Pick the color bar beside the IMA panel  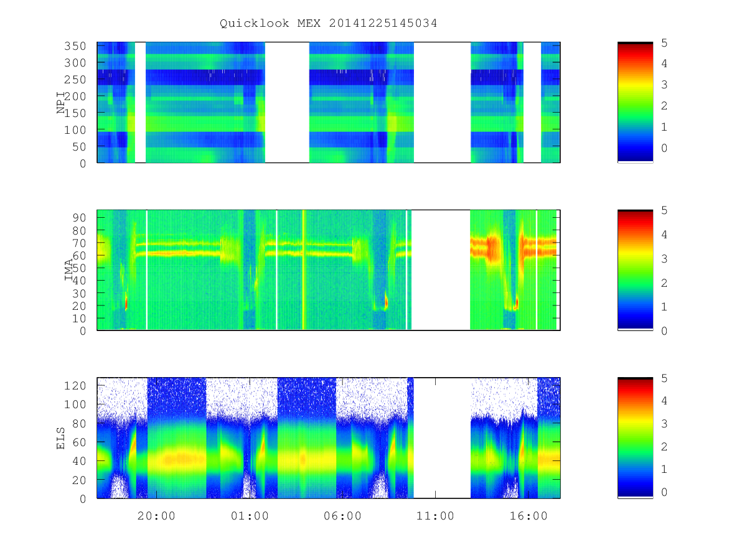(x=635, y=270)
